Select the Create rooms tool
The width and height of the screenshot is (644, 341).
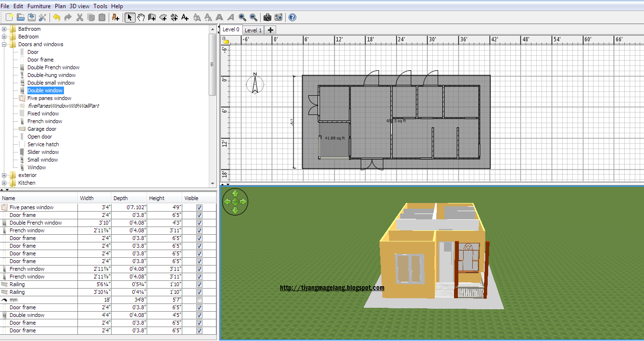[x=163, y=17]
